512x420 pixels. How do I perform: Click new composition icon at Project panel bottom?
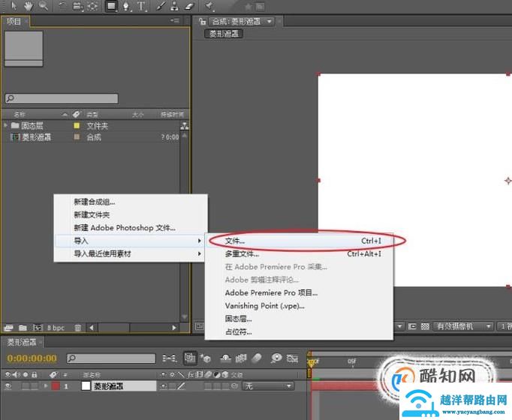pyautogui.click(x=38, y=328)
